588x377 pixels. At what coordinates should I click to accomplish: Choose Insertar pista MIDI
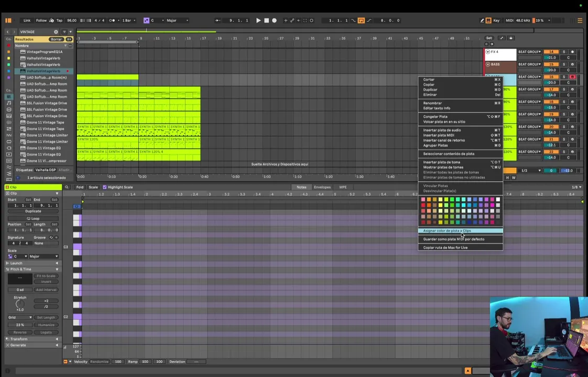461,135
